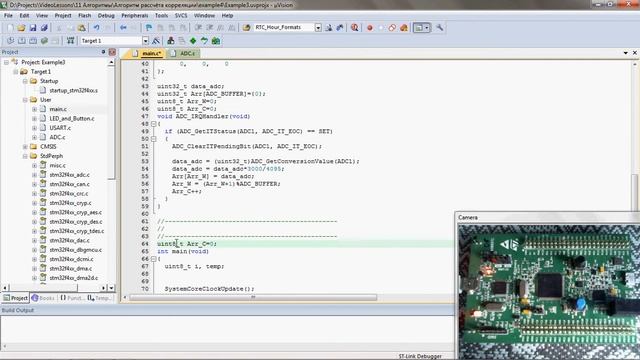Click the Project tree vertical scrollbar
This screenshot has width=640, height=360.
(x=111, y=122)
